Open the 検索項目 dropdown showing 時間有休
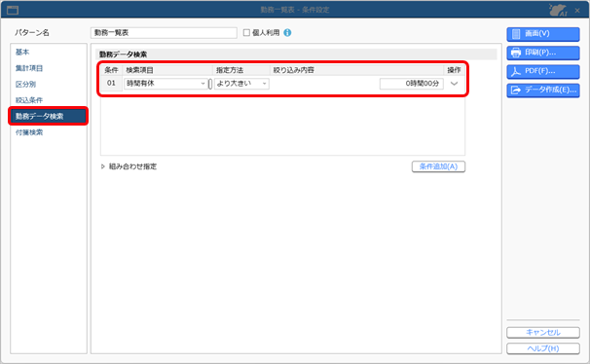This screenshot has width=590, height=364. click(x=166, y=84)
